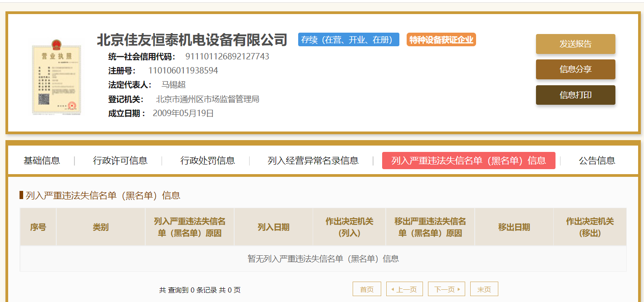Click the 作出决定机关(移出) column header
Viewport: 644px width, 302px height.
point(590,227)
